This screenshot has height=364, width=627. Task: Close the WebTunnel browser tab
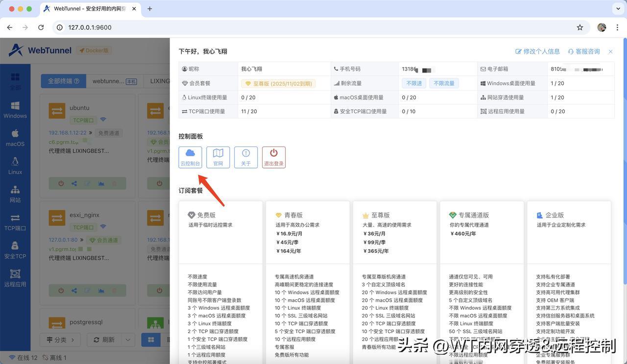[x=134, y=9]
